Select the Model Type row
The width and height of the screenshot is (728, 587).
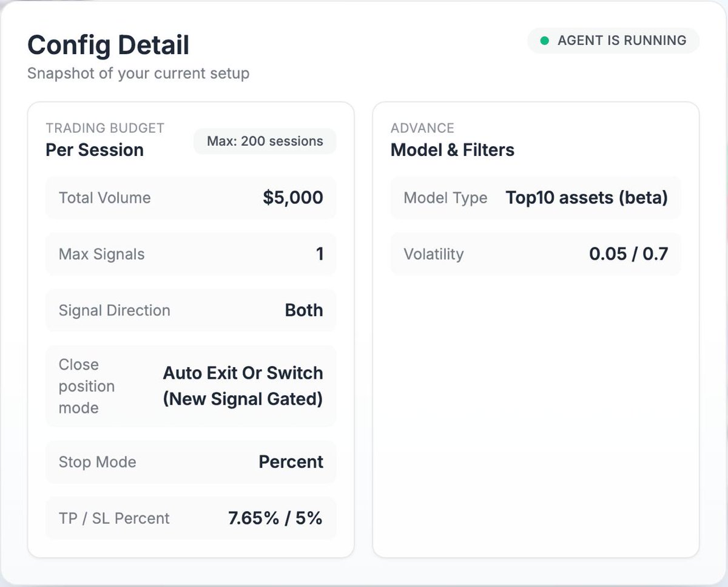pyautogui.click(x=535, y=198)
